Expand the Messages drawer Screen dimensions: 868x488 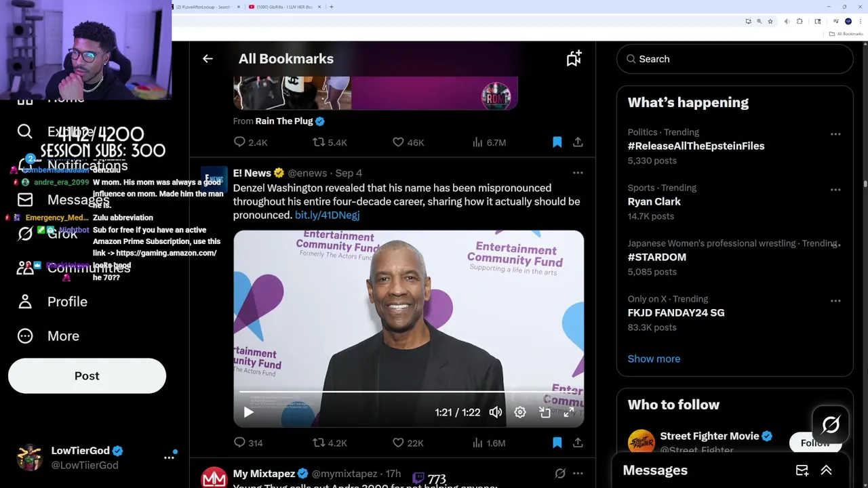click(x=826, y=470)
